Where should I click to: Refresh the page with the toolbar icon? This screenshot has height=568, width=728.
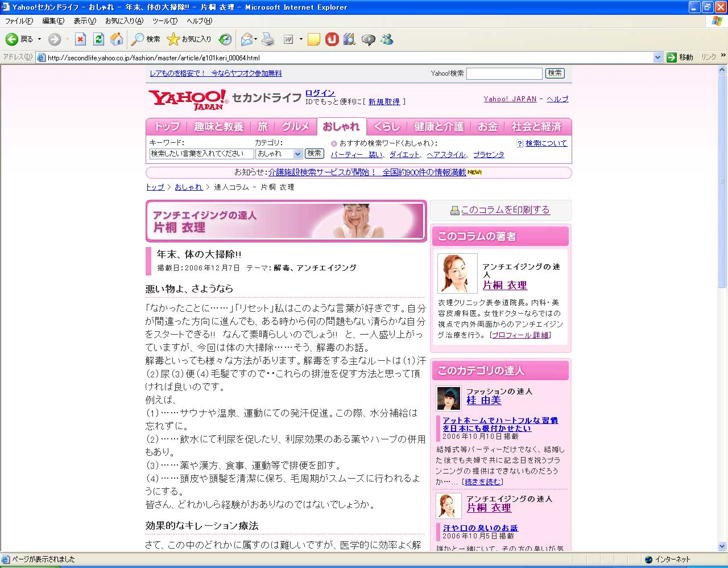click(x=98, y=39)
